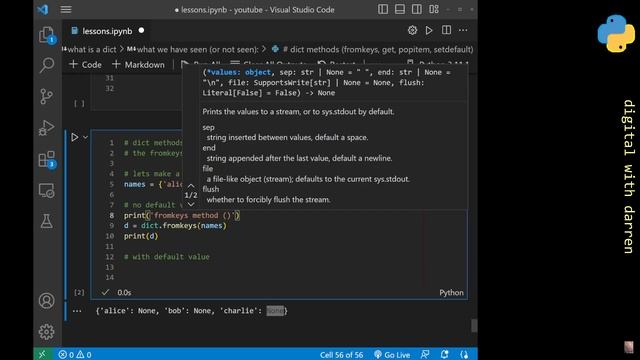The height and width of the screenshot is (360, 640).
Task: Open Remote Explorer view
Action: point(47,190)
